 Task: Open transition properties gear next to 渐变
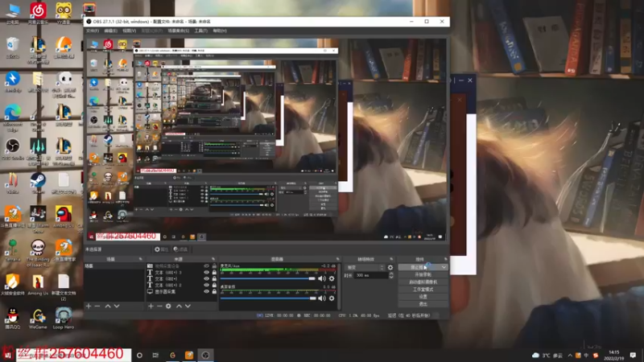(x=390, y=268)
